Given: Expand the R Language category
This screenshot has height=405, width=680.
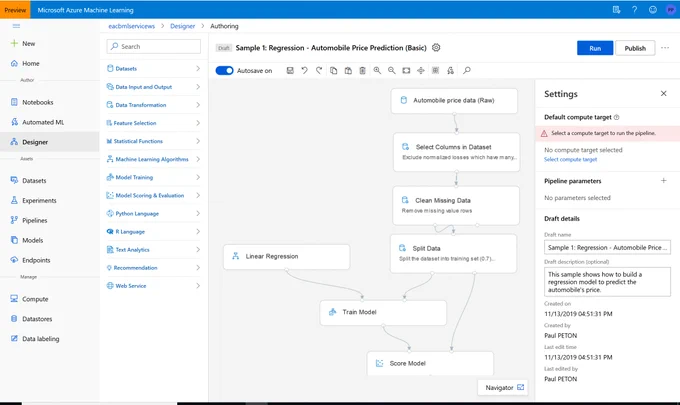Looking at the screenshot, I should (x=154, y=232).
